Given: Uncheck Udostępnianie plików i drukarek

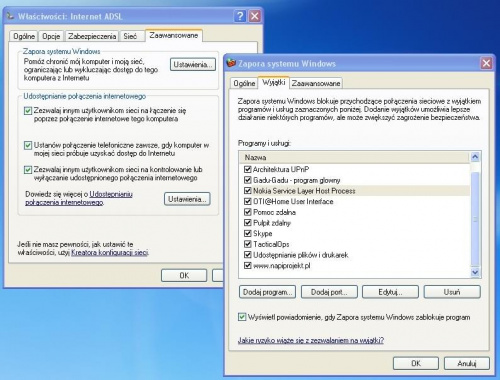Looking at the screenshot, I should (247, 255).
